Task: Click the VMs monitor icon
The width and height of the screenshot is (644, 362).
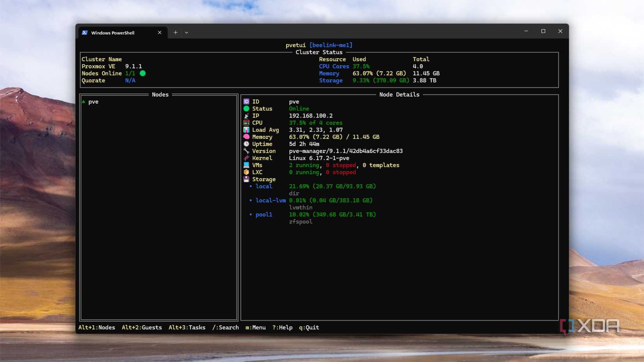Action: (x=246, y=165)
